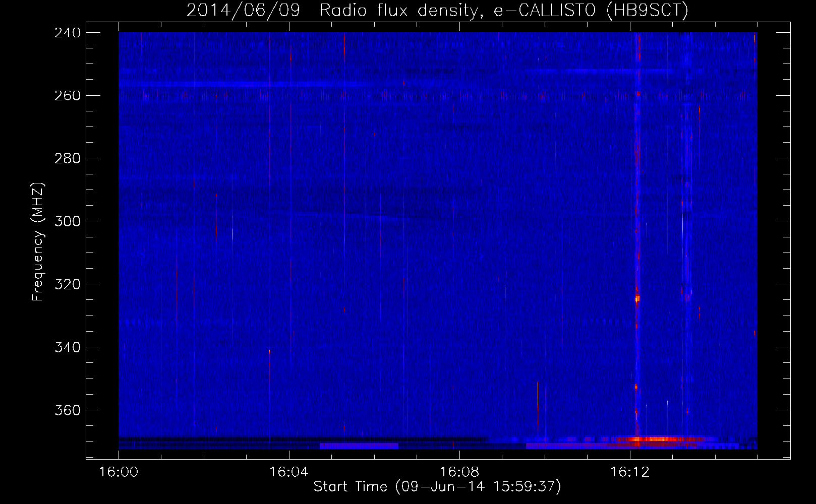816x504 pixels.
Task: Click the 'Start Time (09-Jun-14 15:59:37)' label
Action: (x=437, y=487)
